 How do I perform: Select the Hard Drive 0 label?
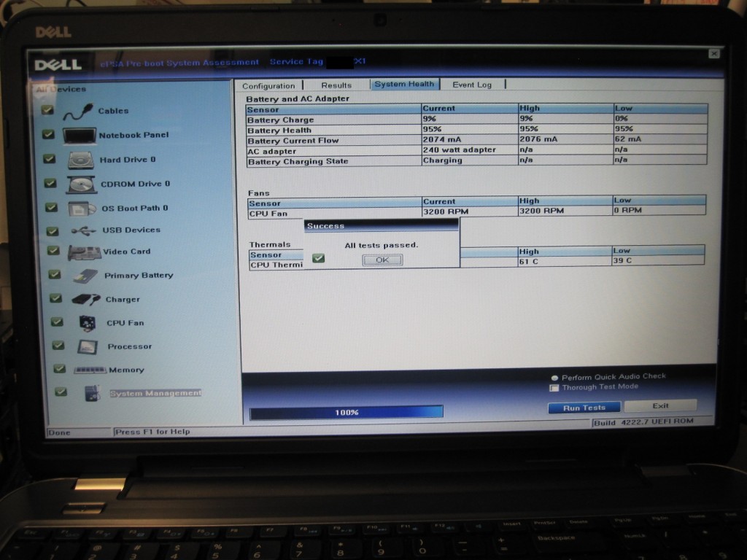[x=128, y=160]
